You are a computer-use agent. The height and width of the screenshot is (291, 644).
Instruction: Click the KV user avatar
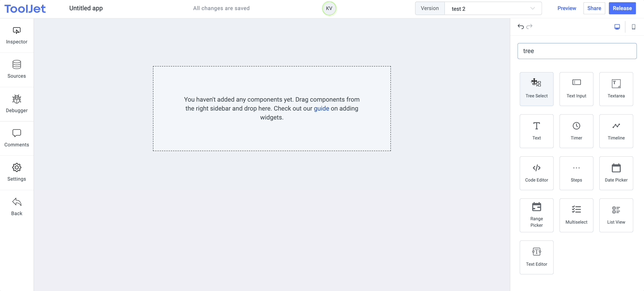pos(329,9)
